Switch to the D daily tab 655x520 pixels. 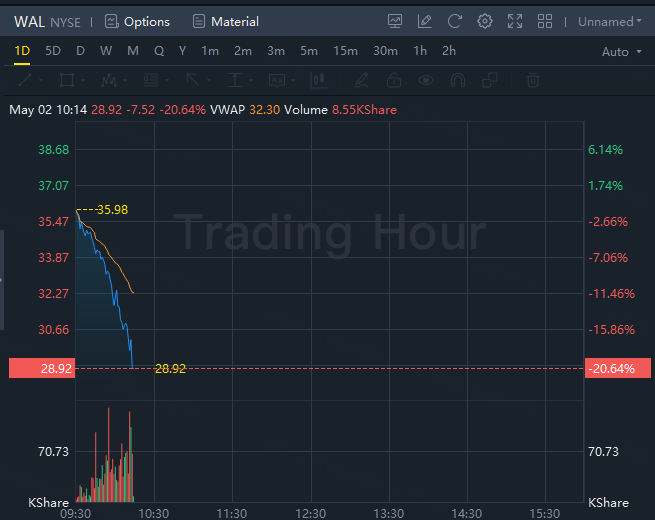[80, 51]
